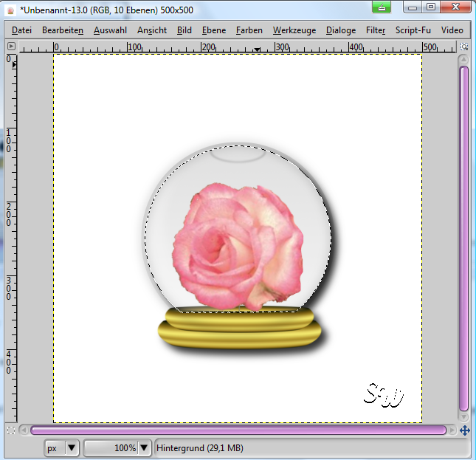The height and width of the screenshot is (460, 476).
Task: Click the vertical scrollbar up arrow
Action: pyautogui.click(x=463, y=60)
